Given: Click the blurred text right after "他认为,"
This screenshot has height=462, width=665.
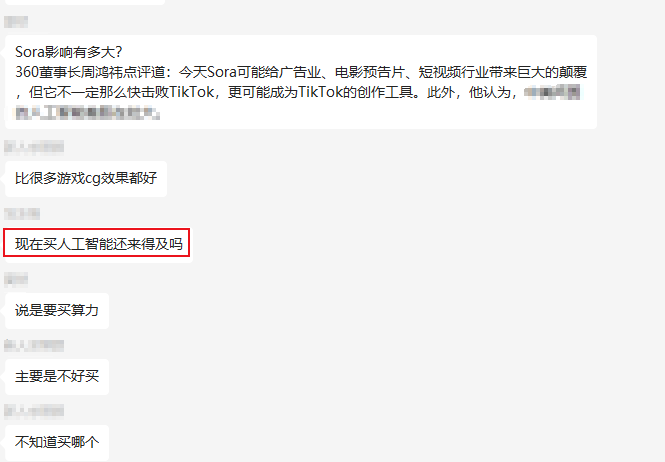Looking at the screenshot, I should click(552, 92).
